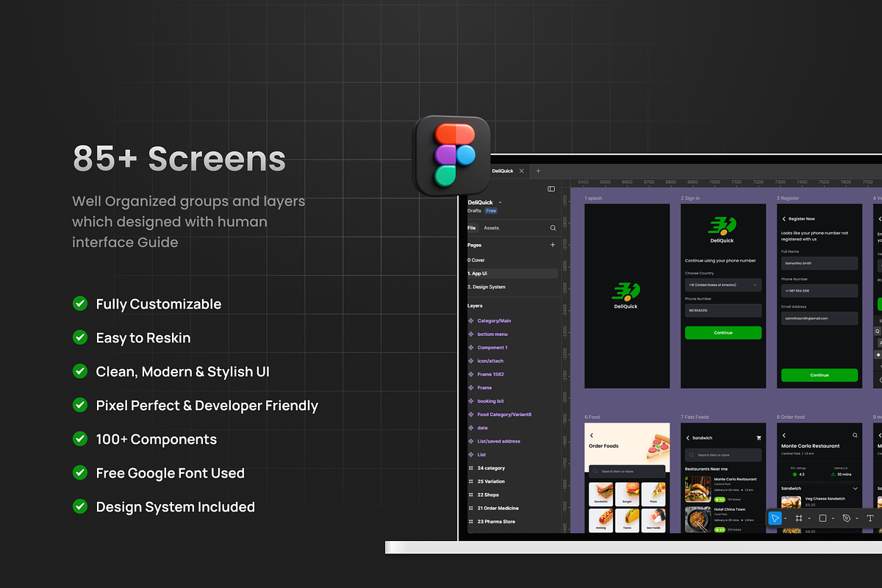
Task: Select the Pen tool in bottom toolbar
Action: coord(846,518)
